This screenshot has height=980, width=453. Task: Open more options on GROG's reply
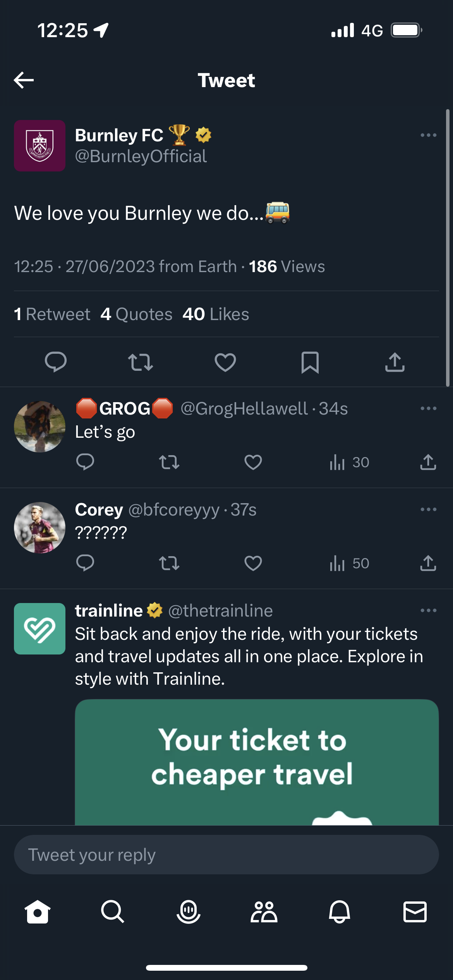428,408
